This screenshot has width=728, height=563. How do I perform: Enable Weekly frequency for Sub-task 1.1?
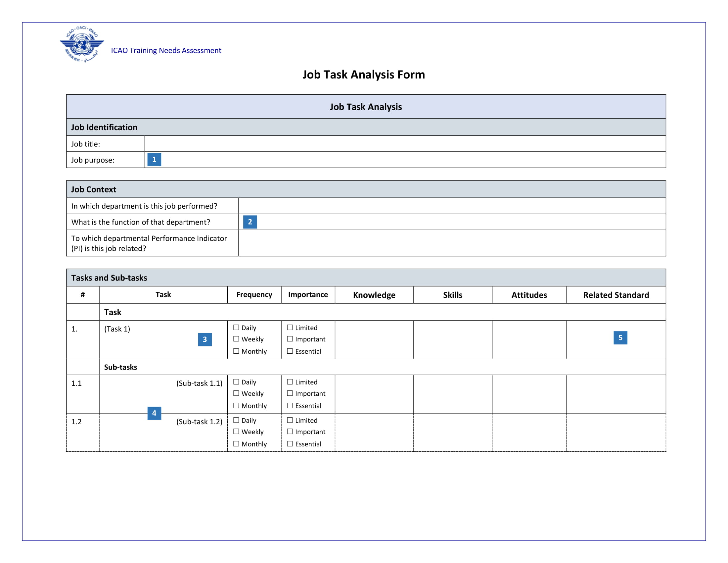point(236,394)
